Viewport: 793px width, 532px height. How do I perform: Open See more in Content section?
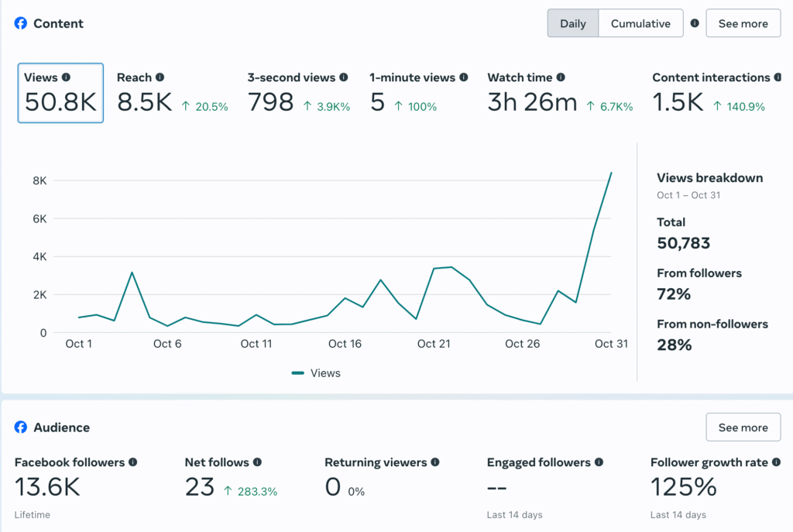click(743, 23)
